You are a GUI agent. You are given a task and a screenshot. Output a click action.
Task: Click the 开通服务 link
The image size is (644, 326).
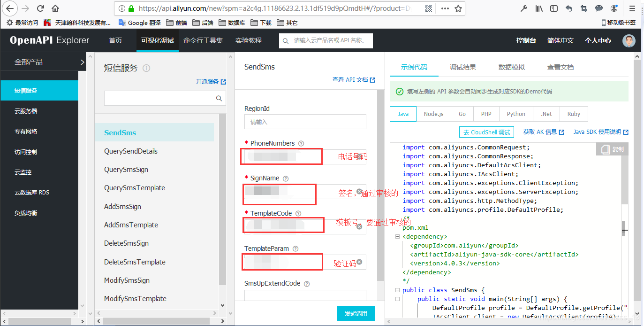(211, 82)
